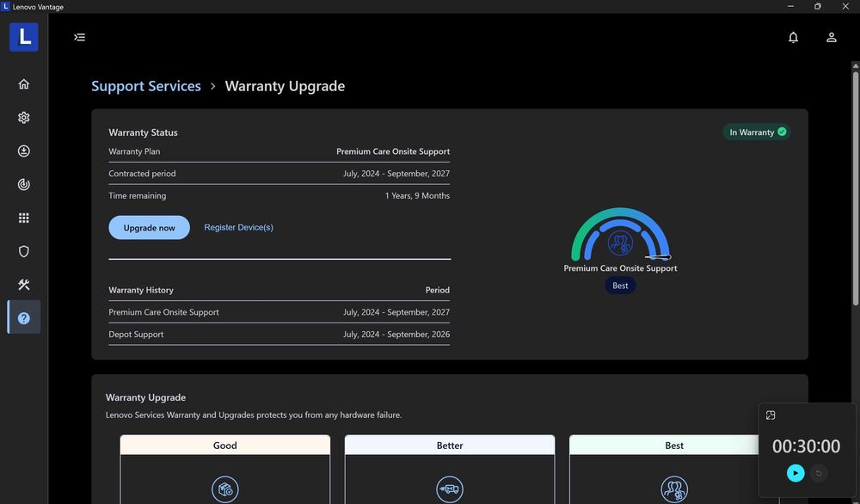Click the page vertical scrollbar thumb
Viewport: 860px width, 504px height.
point(855,187)
